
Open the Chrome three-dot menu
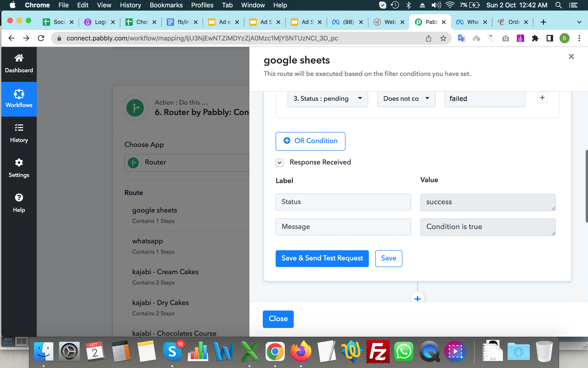(x=579, y=38)
